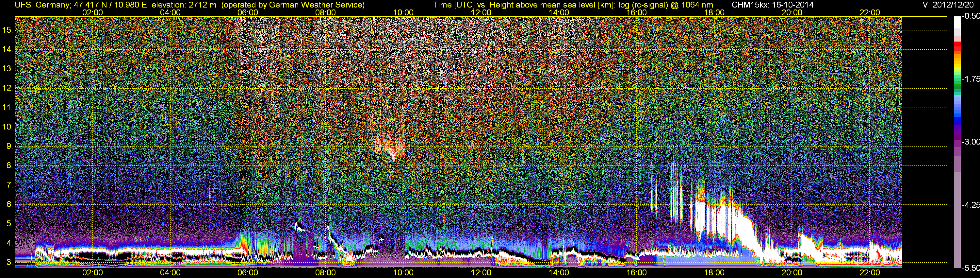Image resolution: width=980 pixels, height=278 pixels.
Task: Click the bottom-axis '22:00' time label
Action: point(870,273)
